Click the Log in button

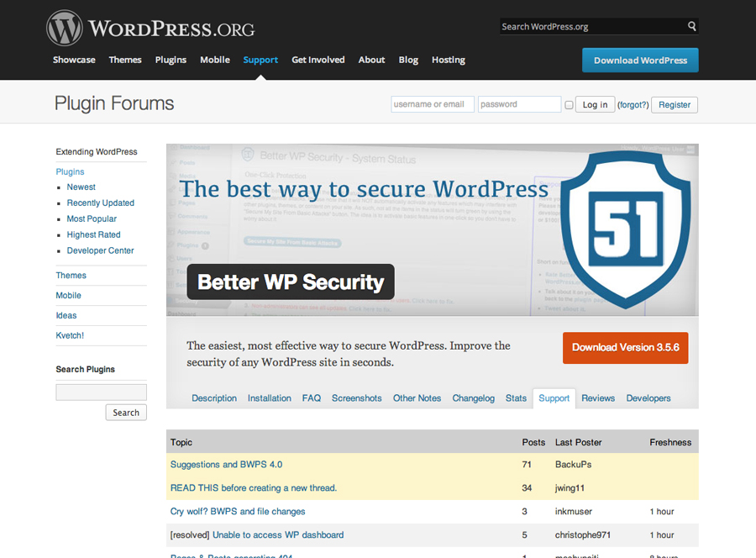595,105
